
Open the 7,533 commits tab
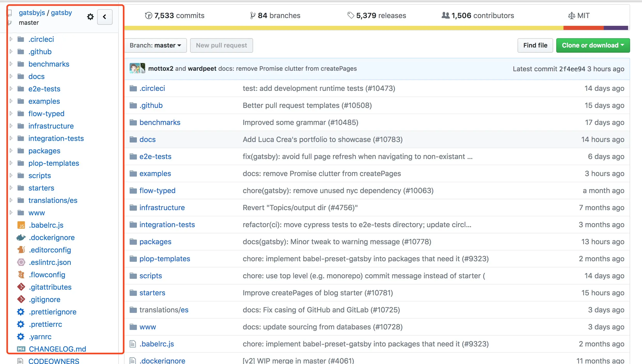[175, 15]
